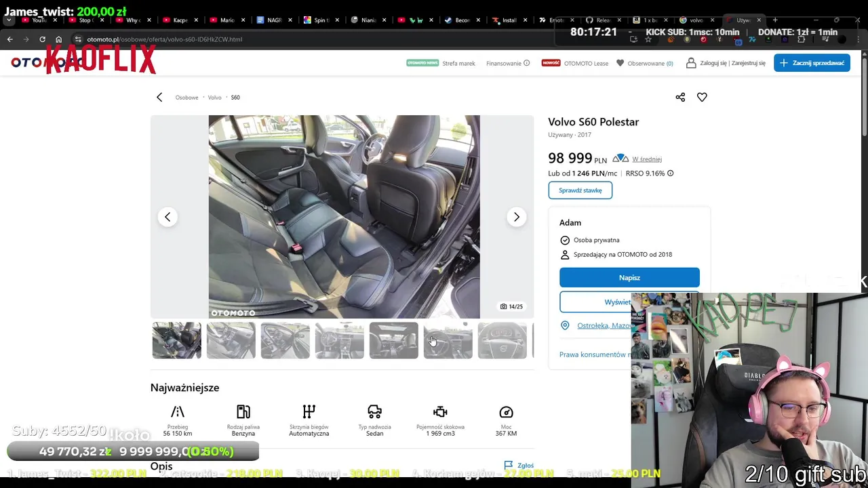Click the OTOMOTO news badge
Screen dimensions: 868x488
pyautogui.click(x=422, y=63)
